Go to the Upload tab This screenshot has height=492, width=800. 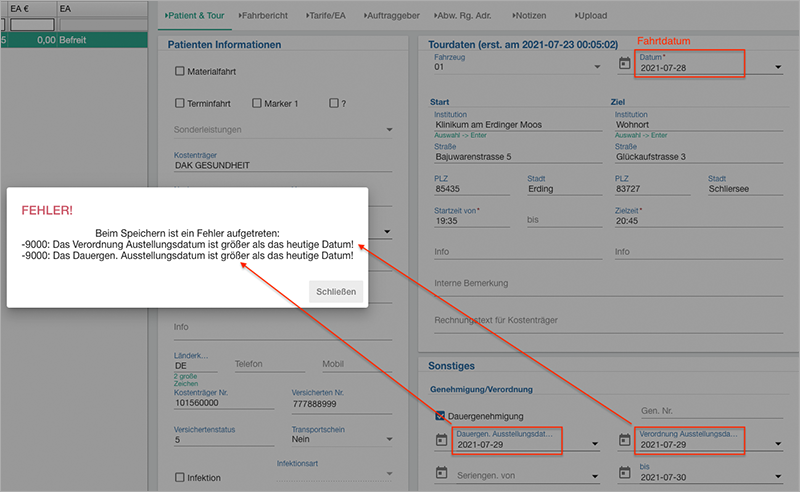[593, 16]
